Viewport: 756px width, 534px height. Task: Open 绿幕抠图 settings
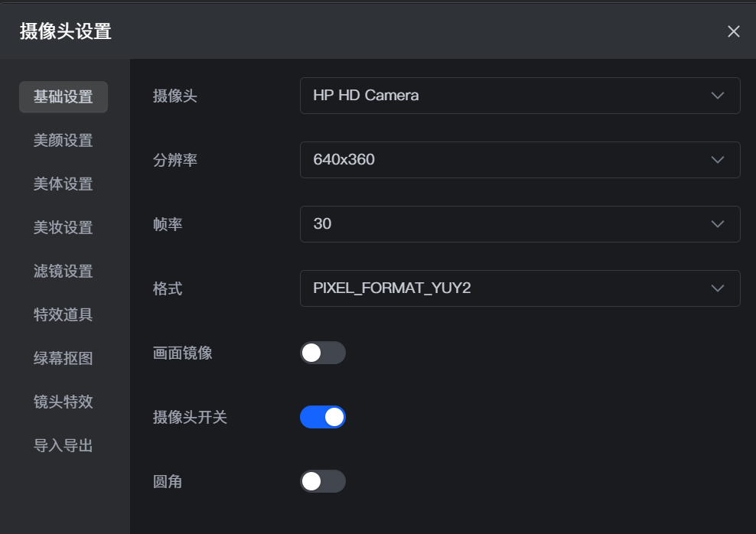tap(64, 359)
